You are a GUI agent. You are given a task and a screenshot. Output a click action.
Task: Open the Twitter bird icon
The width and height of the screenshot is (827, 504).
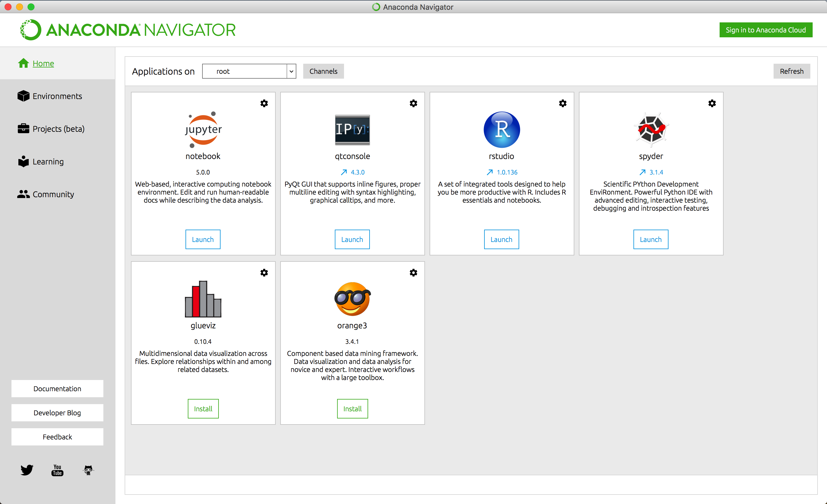pos(27,470)
